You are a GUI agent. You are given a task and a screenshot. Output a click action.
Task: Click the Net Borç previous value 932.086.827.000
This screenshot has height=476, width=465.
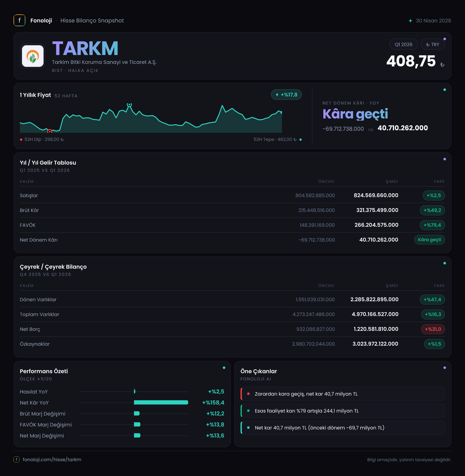pos(316,329)
